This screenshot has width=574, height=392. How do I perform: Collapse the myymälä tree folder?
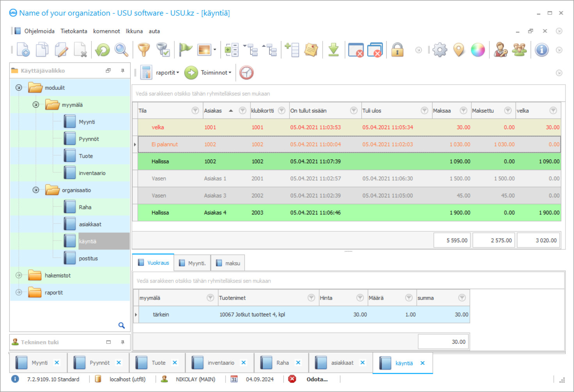pos(36,105)
